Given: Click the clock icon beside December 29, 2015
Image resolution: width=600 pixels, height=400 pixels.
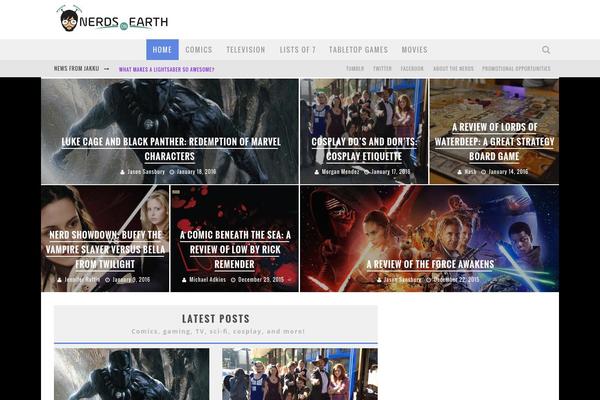Looking at the screenshot, I should [233, 280].
